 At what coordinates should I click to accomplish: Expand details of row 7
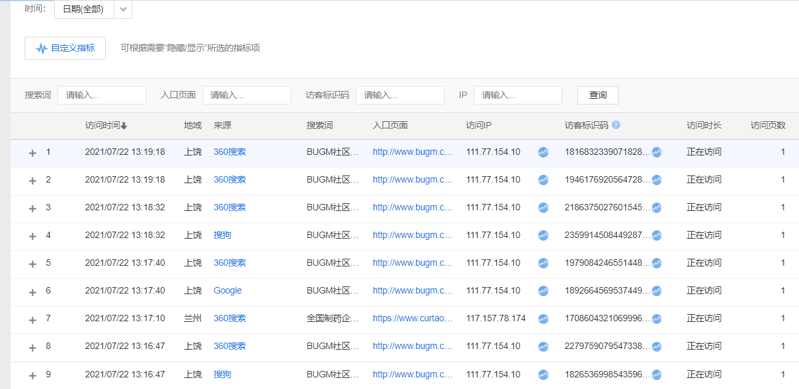tap(33, 320)
